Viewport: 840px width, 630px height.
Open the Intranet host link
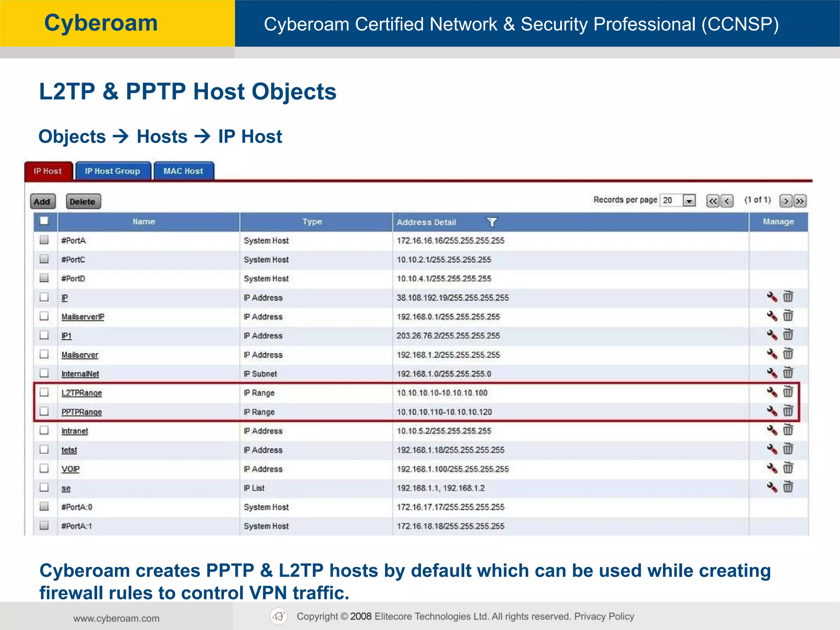click(75, 431)
